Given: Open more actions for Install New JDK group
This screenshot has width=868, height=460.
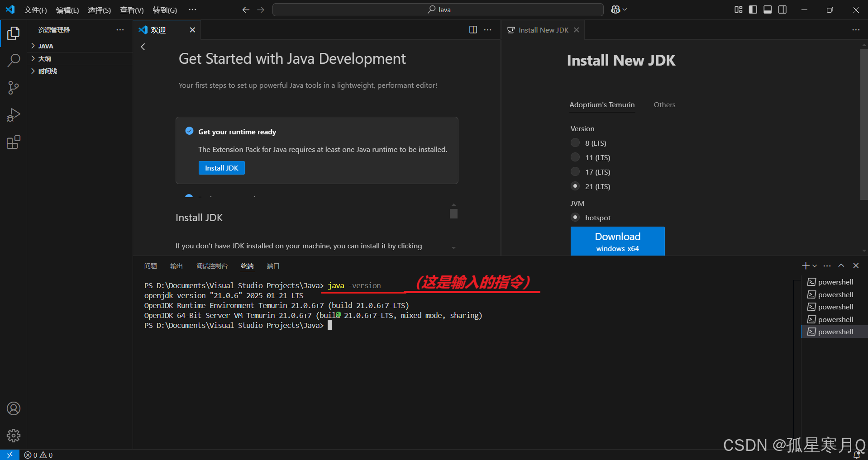Looking at the screenshot, I should tap(856, 30).
